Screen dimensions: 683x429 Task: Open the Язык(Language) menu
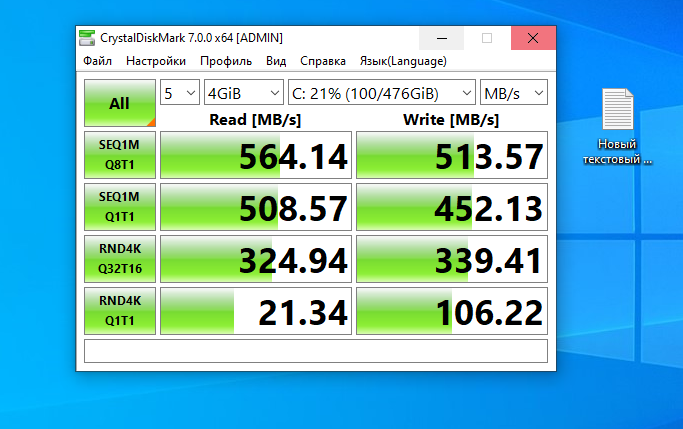coord(403,61)
